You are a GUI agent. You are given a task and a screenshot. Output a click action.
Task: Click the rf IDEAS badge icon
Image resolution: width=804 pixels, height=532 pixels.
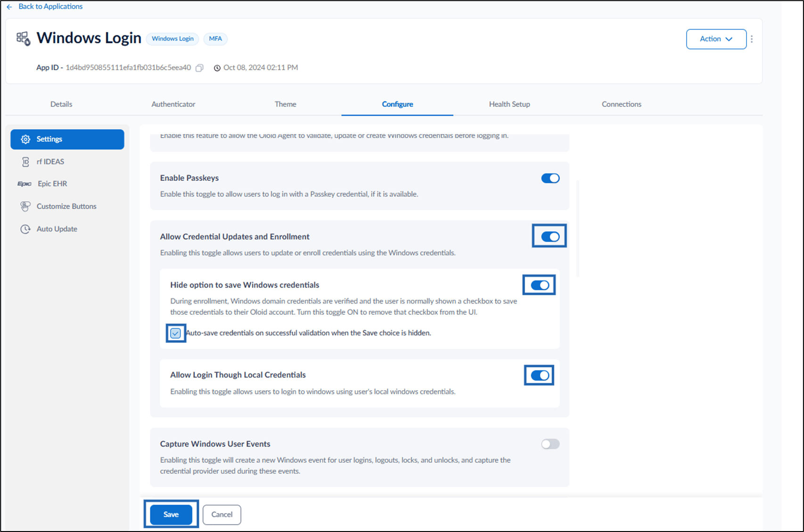click(x=25, y=162)
